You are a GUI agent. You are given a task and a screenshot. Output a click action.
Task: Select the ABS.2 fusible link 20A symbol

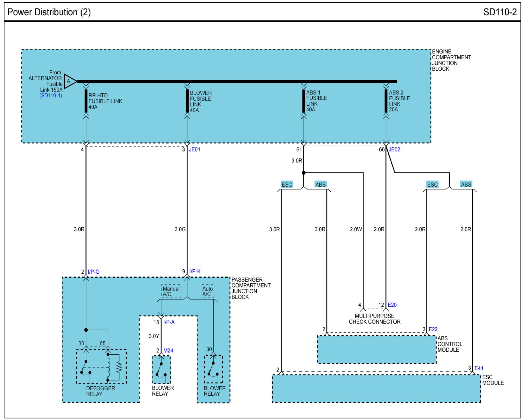point(386,101)
